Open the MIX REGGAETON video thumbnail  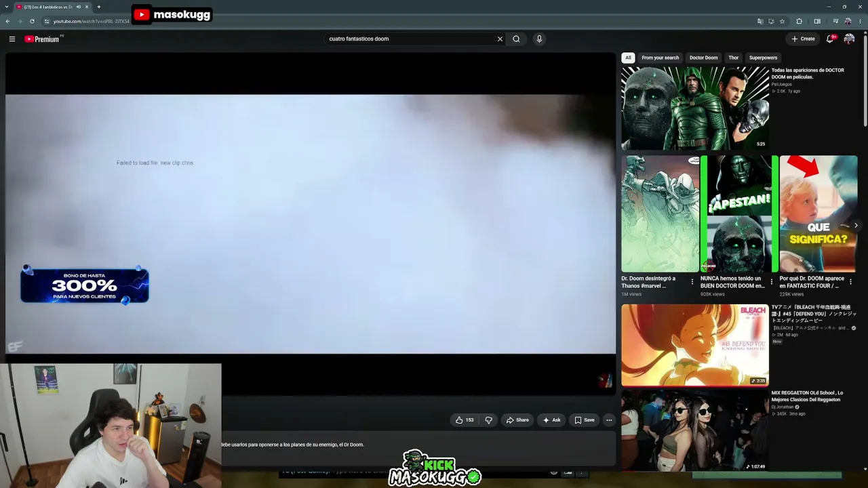coord(695,430)
